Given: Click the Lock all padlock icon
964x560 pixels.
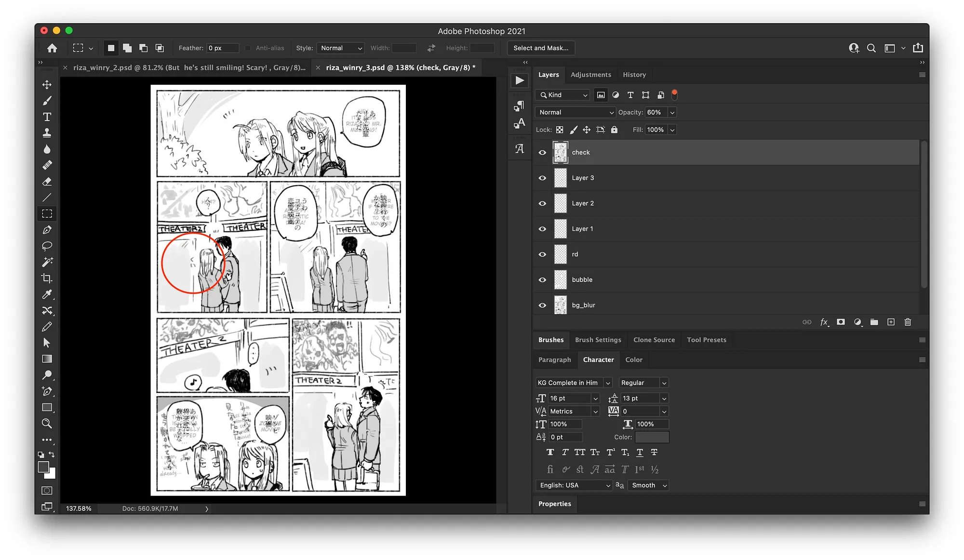Looking at the screenshot, I should click(x=614, y=130).
